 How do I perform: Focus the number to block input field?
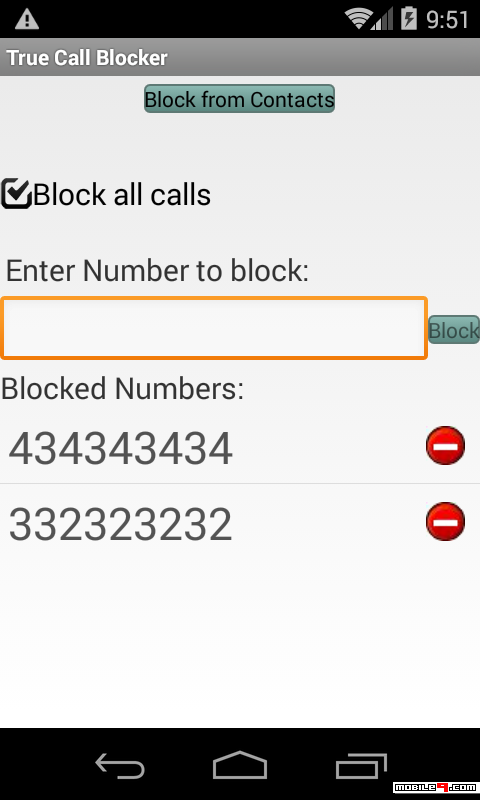click(x=214, y=328)
